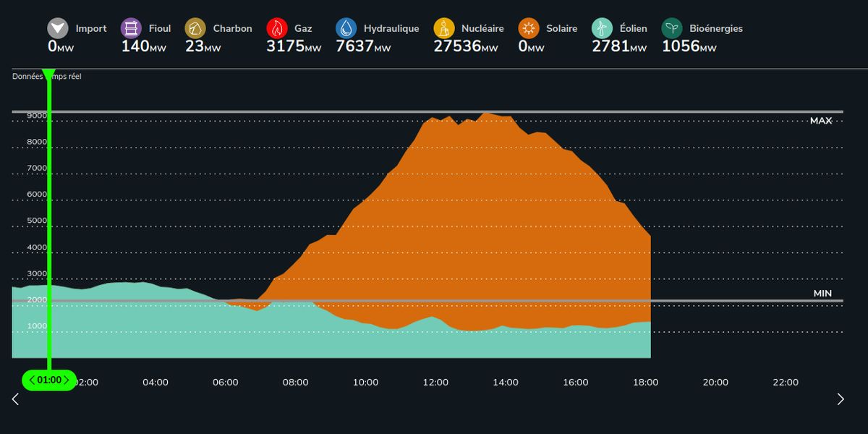Click the 18:00 label on time axis
Screen dimensions: 868x434
646,383
